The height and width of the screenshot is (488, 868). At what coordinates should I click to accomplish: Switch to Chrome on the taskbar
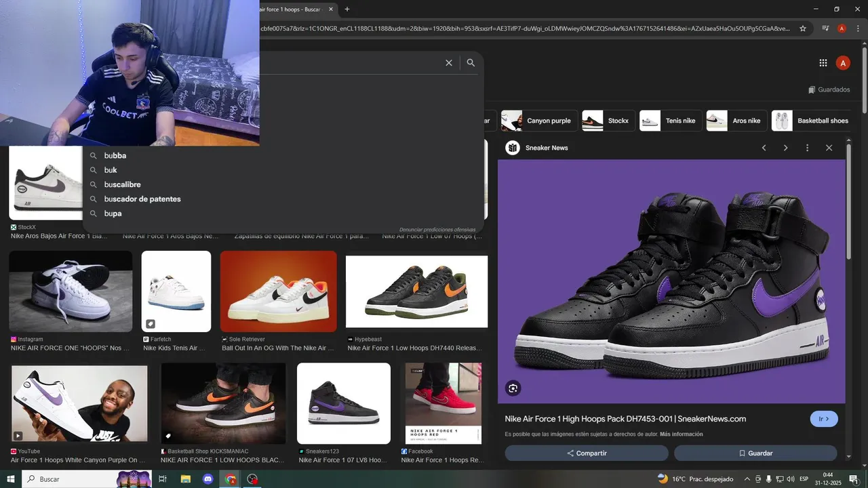[x=231, y=479]
